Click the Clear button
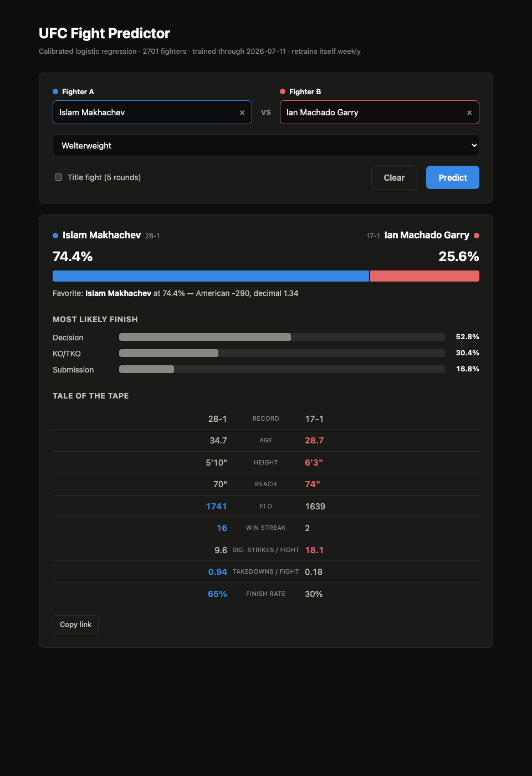 coord(394,177)
